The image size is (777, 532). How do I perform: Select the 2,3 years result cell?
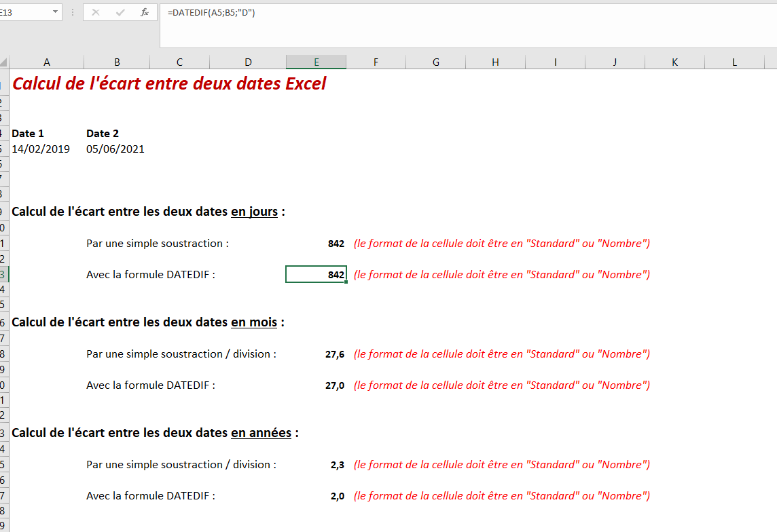(338, 465)
